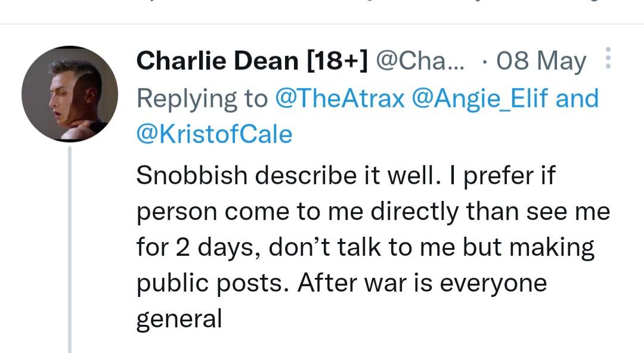Click the "Replying to" label
This screenshot has width=644, height=353.
point(202,98)
